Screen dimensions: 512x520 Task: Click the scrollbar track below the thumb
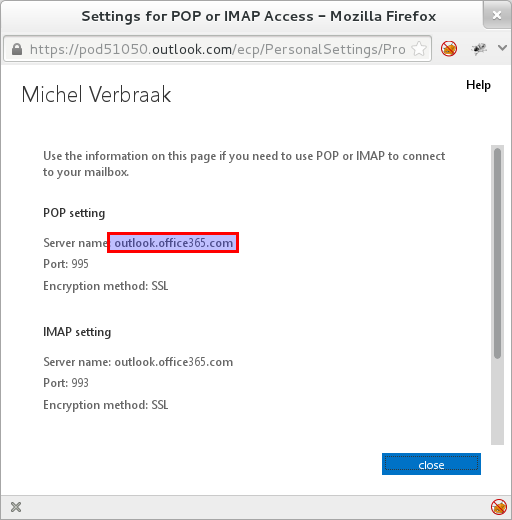[497, 402]
